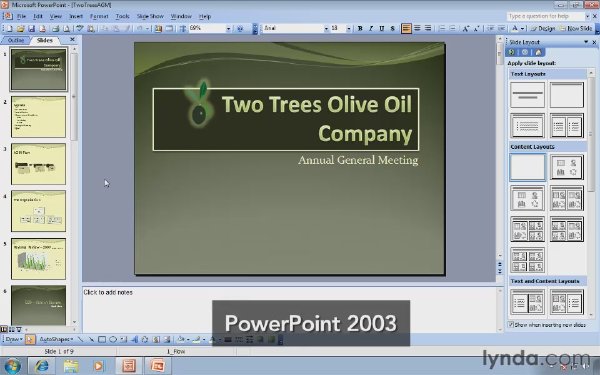Image resolution: width=600 pixels, height=375 pixels.
Task: Open the Window menu
Action: [181, 16]
